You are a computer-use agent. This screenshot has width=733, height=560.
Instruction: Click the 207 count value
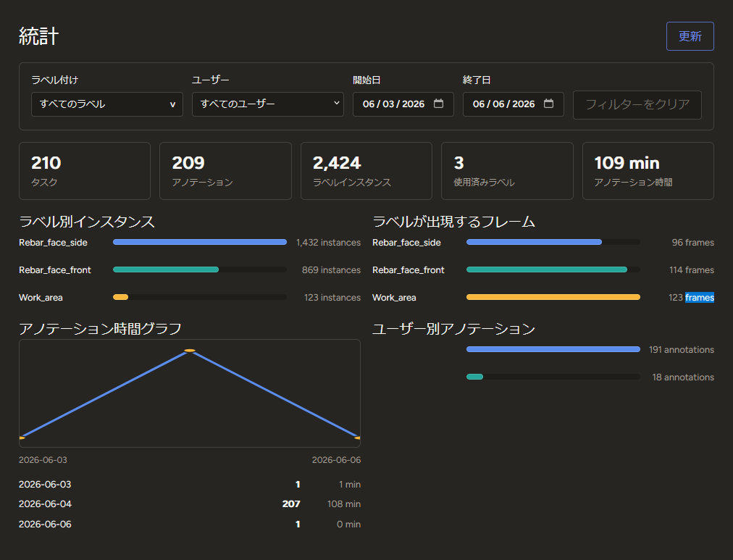[290, 504]
